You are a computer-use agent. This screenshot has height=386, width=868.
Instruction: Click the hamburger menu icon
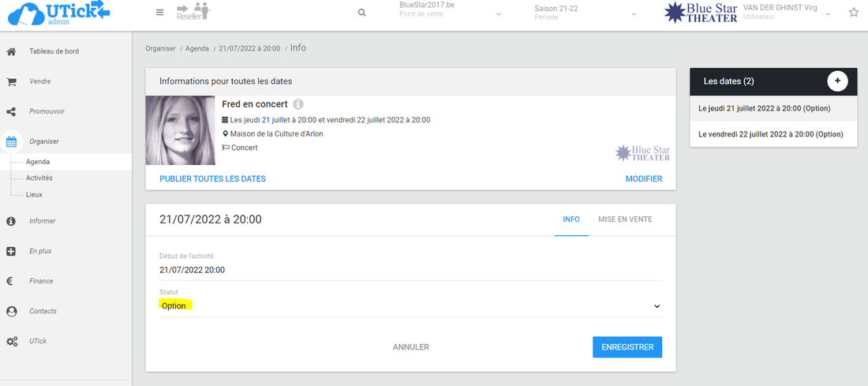[x=159, y=13]
